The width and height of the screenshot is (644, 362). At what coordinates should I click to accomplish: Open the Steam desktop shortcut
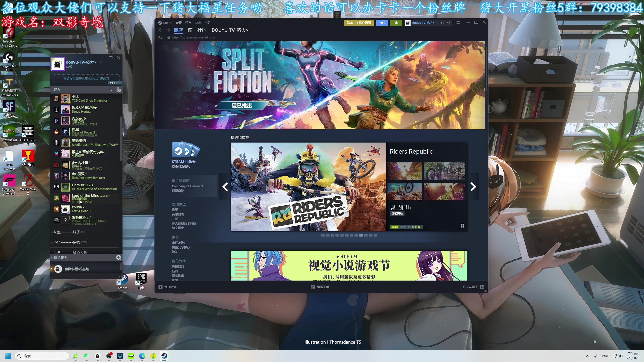pos(123,281)
